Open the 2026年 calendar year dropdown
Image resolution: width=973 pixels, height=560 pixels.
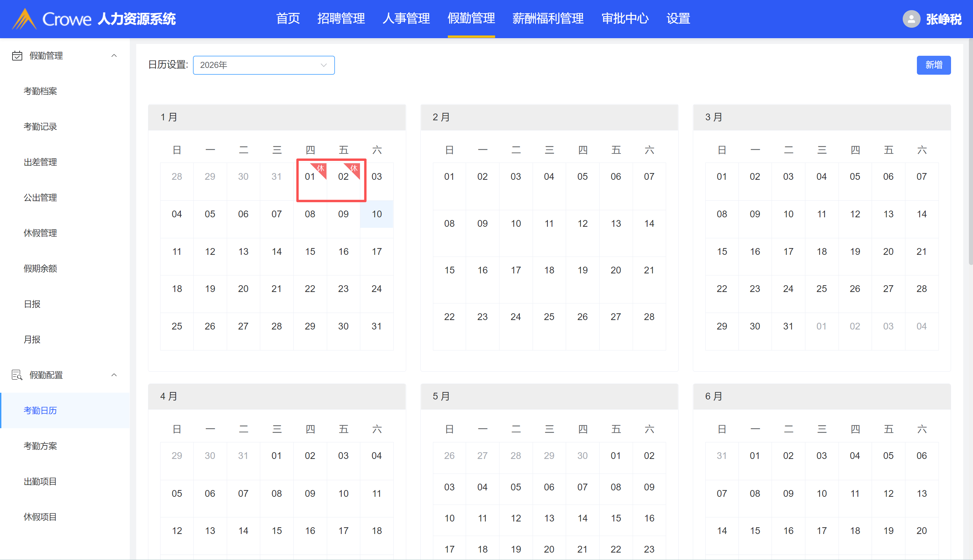pyautogui.click(x=263, y=65)
